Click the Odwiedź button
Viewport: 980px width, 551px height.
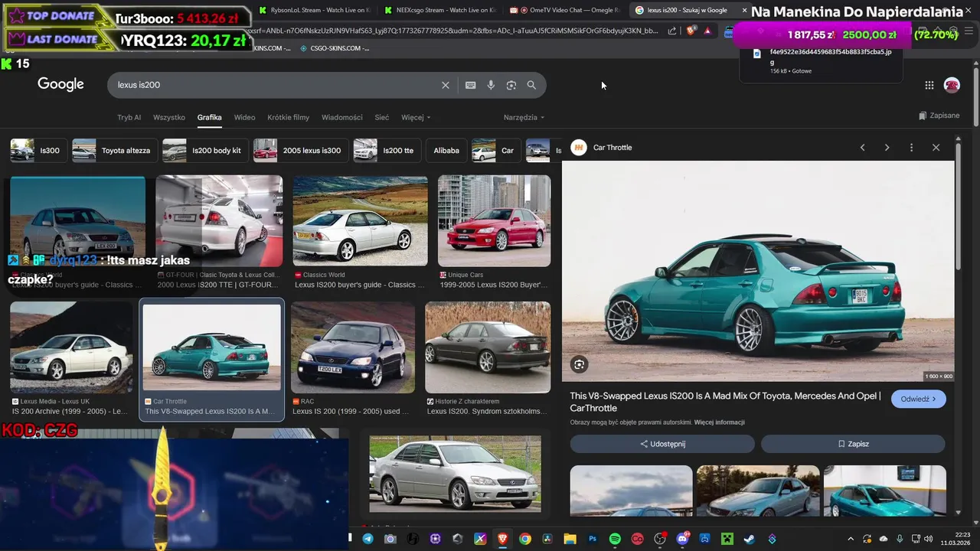919,399
